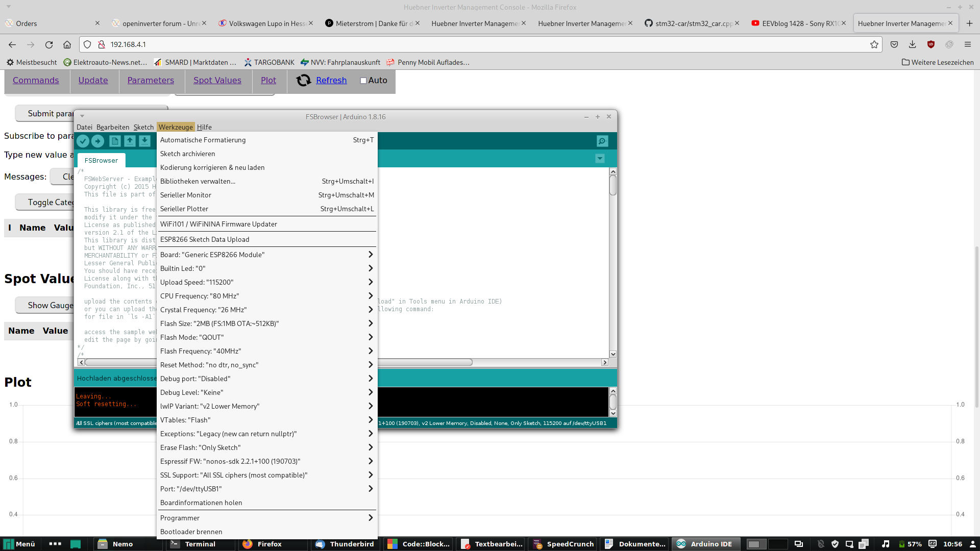Viewport: 980px width, 551px height.
Task: Click the Firefox home icon
Action: tap(67, 44)
